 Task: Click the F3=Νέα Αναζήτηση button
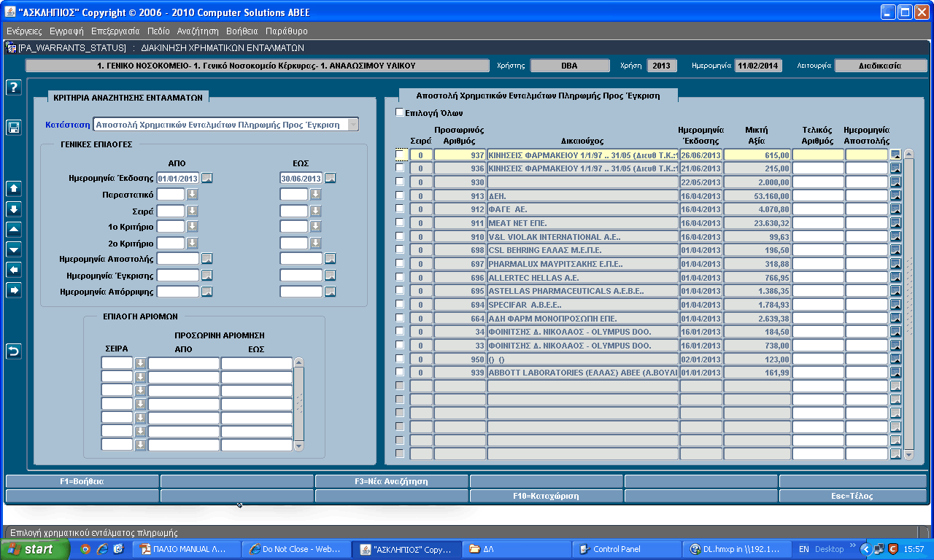(392, 481)
